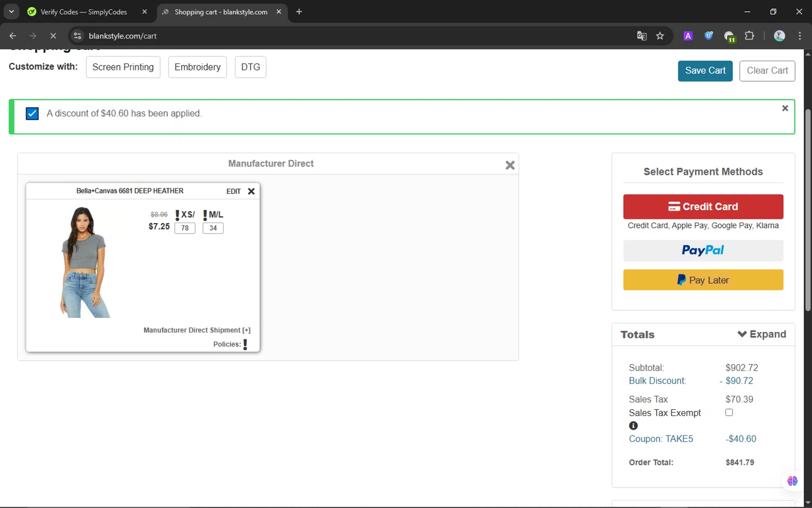The image size is (812, 508).
Task: Click the translate page icon
Action: tap(641, 36)
